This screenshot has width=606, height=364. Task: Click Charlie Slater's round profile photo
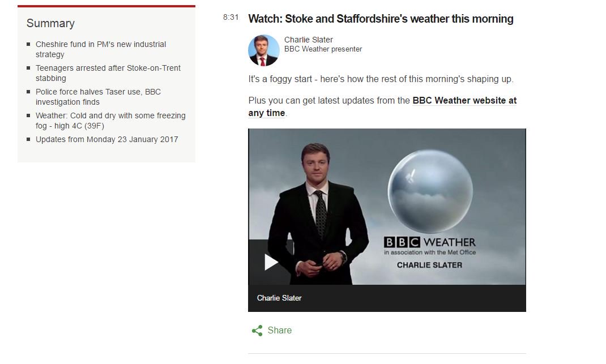coord(263,50)
